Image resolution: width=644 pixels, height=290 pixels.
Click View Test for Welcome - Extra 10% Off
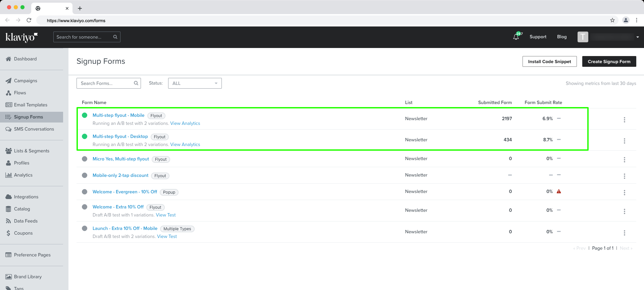pos(166,215)
